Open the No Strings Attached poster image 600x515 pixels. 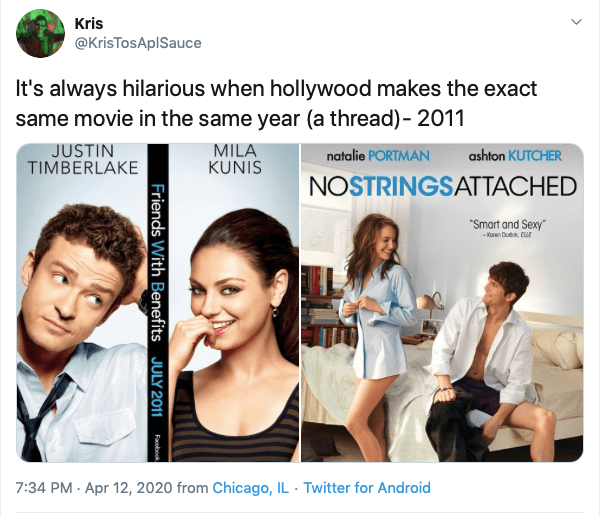click(442, 303)
